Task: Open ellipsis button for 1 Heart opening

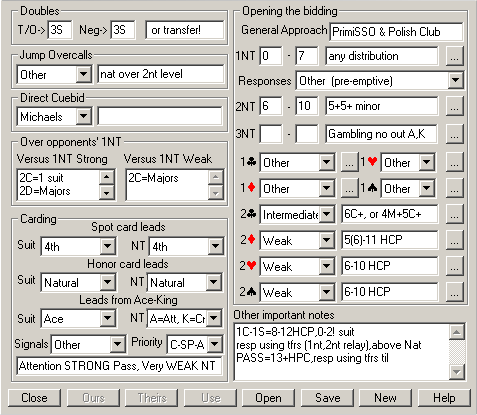Action: [x=454, y=163]
